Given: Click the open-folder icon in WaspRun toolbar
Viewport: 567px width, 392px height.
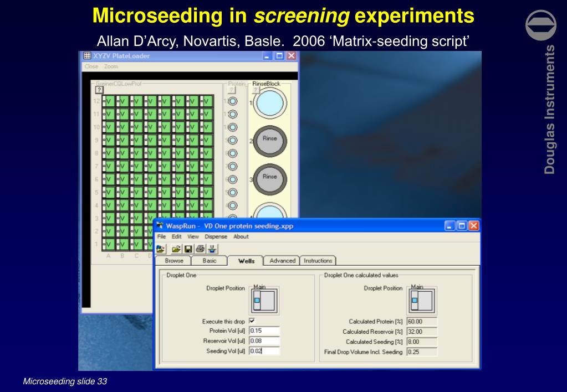Looking at the screenshot, I should click(176, 249).
